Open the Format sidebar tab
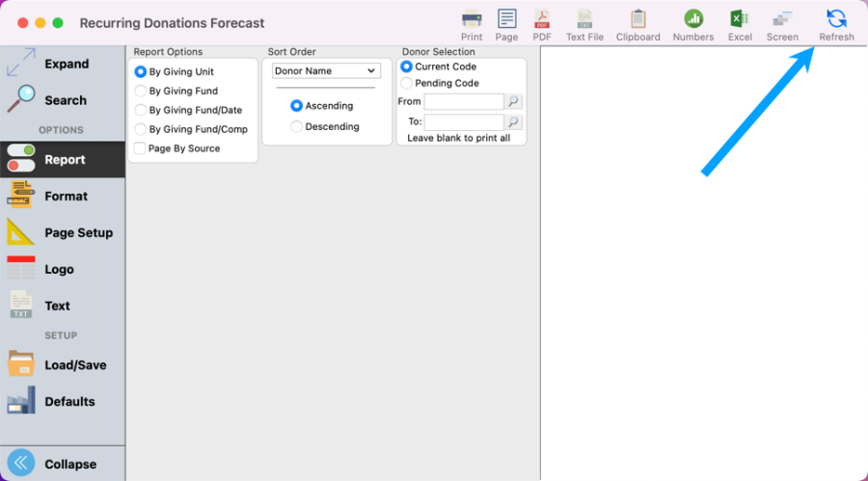The image size is (868, 481). pos(64,196)
